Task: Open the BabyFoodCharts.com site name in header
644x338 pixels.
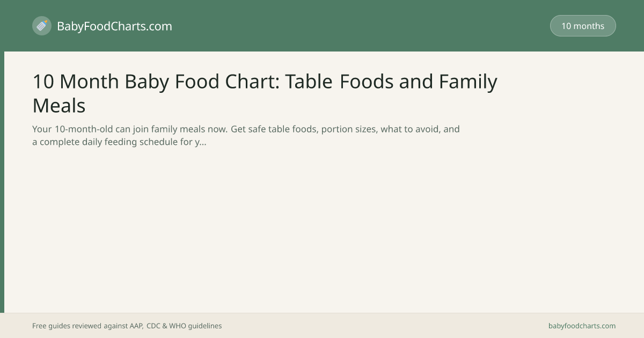Action: 114,26
